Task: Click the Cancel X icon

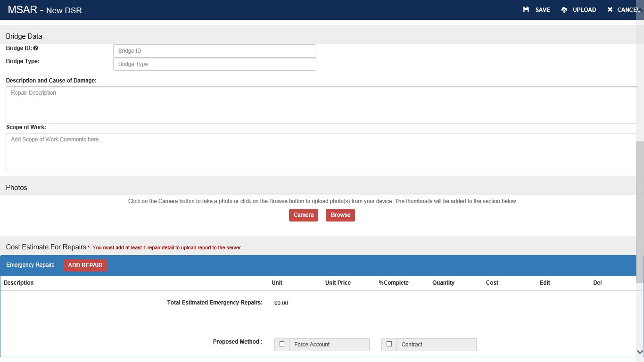Action: click(x=610, y=9)
